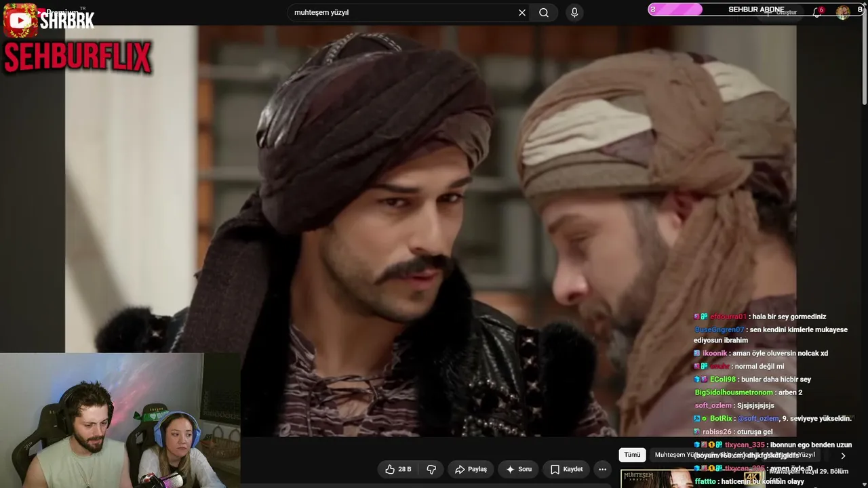Show more filter chips with the right chevron
The height and width of the screenshot is (488, 868).
(843, 455)
